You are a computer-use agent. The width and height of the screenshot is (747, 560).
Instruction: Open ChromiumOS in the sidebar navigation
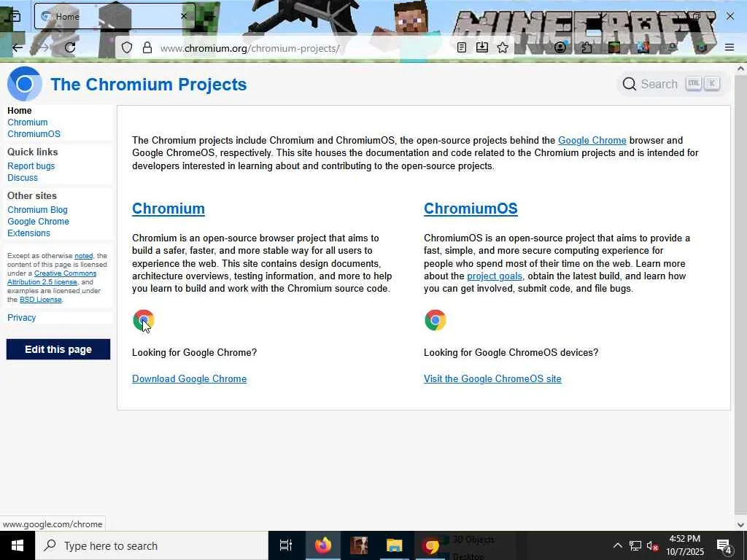(34, 134)
